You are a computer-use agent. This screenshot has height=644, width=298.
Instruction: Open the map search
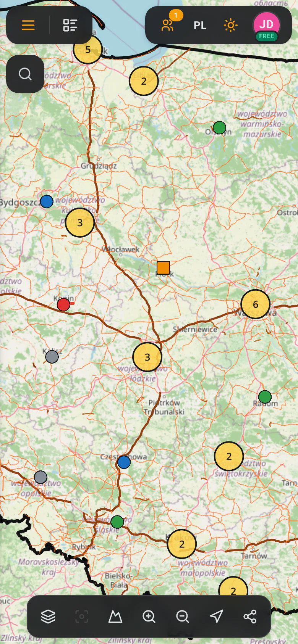tap(25, 74)
